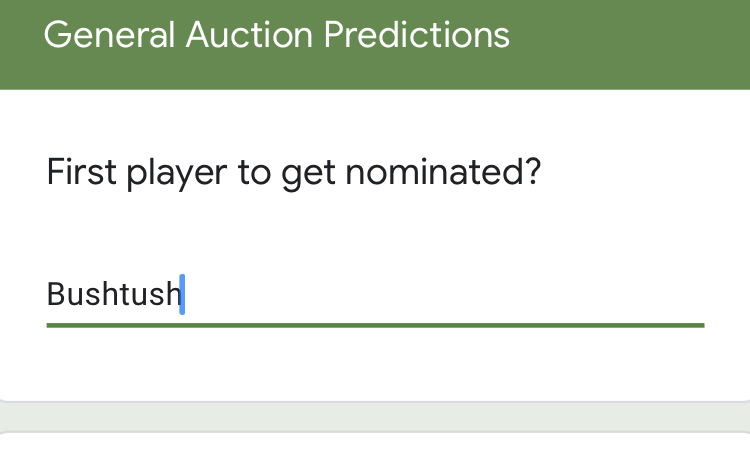Click the next card at the bottom edge

375,443
